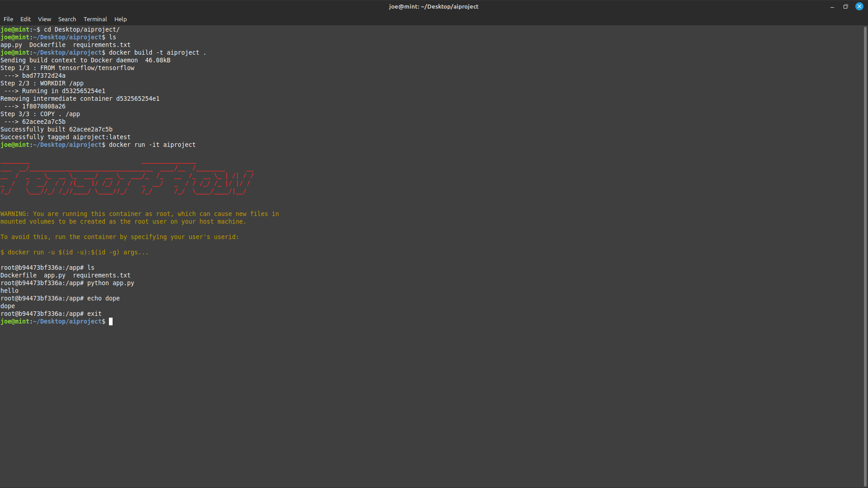This screenshot has width=868, height=488.
Task: Click the cursor at the last prompt
Action: point(111,321)
